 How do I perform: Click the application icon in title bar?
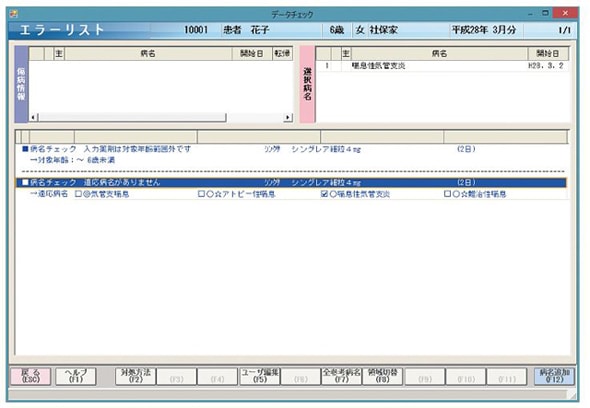(14, 15)
